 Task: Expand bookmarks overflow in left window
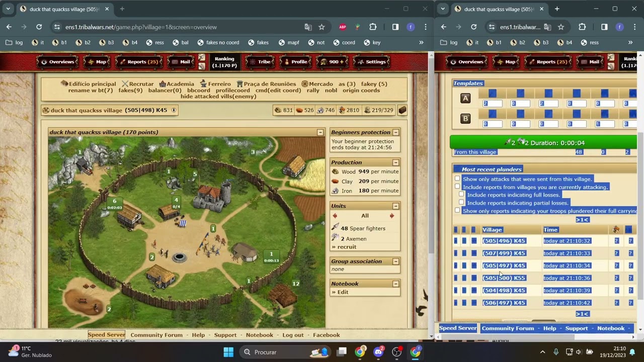point(421,43)
